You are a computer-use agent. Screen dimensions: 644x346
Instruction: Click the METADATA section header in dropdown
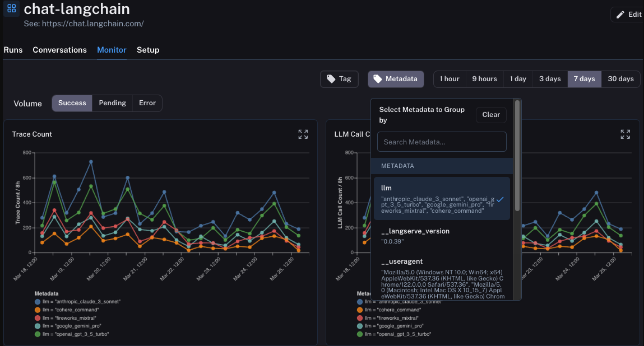[442, 166]
